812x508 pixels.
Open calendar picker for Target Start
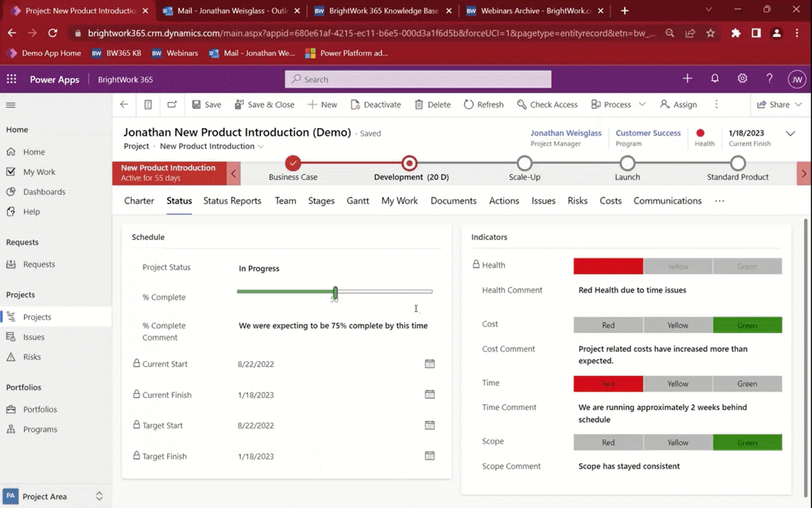point(429,425)
